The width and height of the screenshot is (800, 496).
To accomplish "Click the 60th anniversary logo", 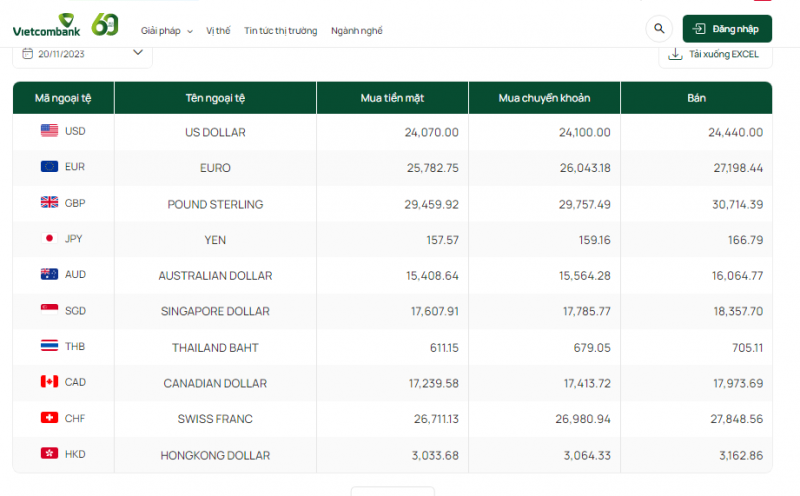I will tap(105, 25).
